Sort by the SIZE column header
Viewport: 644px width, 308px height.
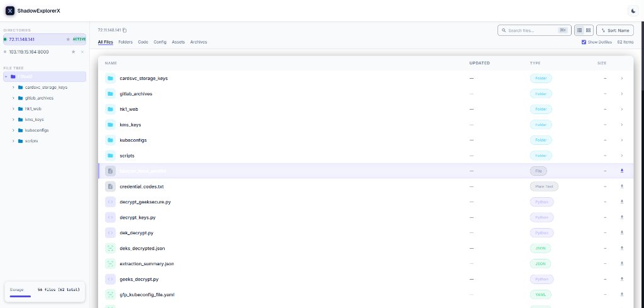tap(602, 63)
